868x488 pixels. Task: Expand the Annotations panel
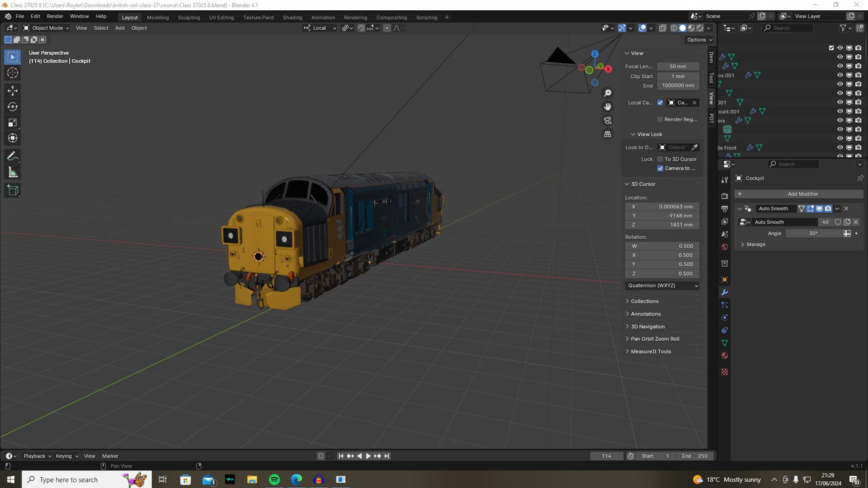[646, 314]
